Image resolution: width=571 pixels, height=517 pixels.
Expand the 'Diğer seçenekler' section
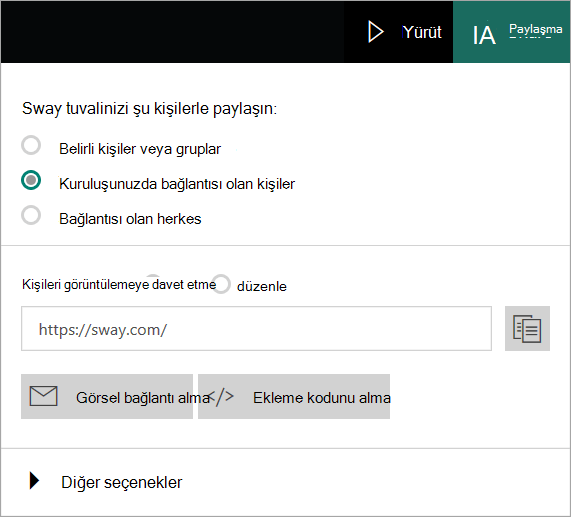click(x=106, y=482)
